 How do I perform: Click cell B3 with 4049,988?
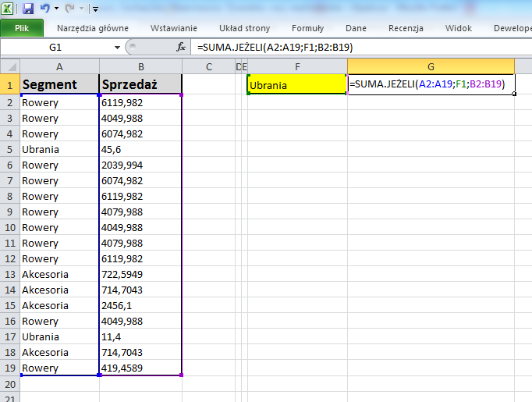coord(141,118)
